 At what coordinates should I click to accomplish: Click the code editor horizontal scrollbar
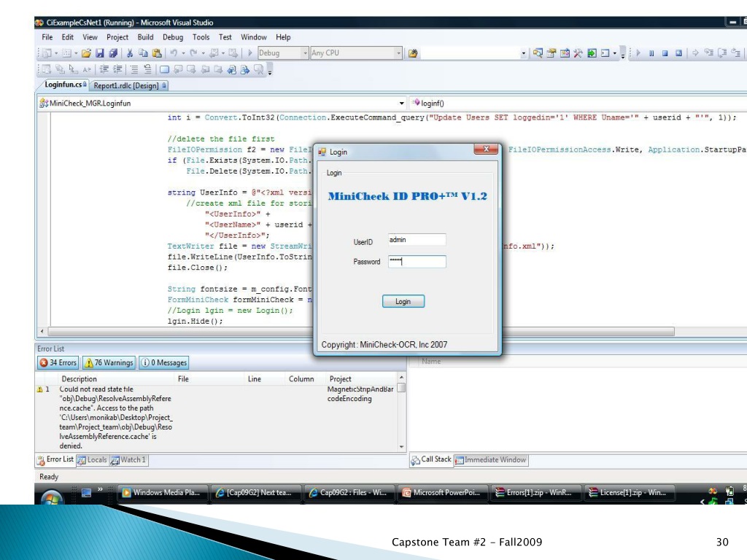click(x=360, y=332)
